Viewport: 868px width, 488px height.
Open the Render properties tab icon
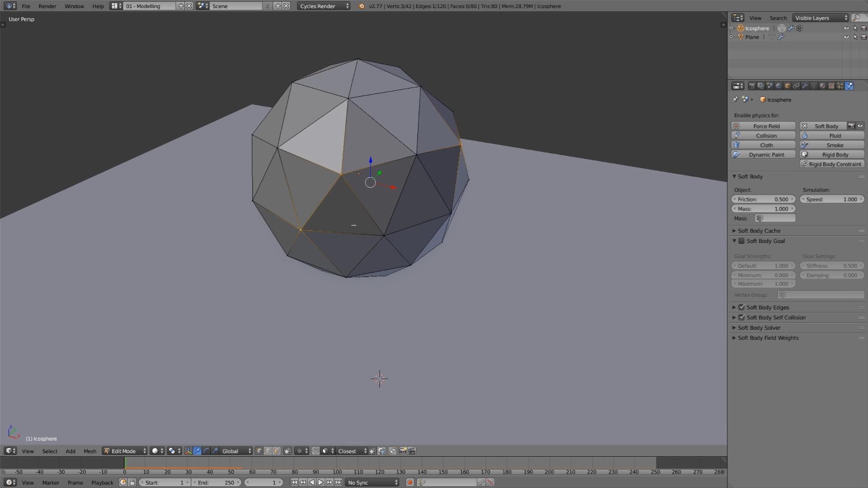click(752, 86)
